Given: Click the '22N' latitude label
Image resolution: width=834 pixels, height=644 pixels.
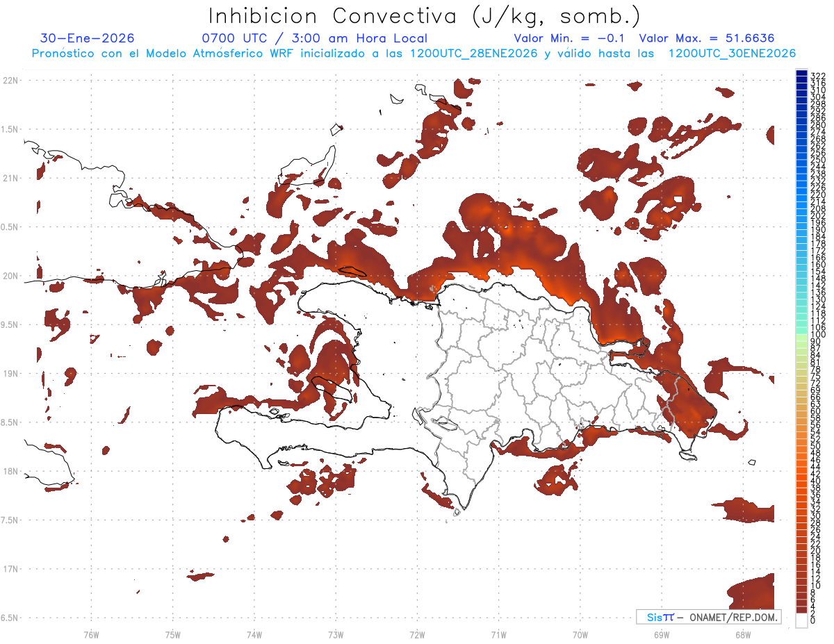Looking at the screenshot, I should pyautogui.click(x=10, y=81).
